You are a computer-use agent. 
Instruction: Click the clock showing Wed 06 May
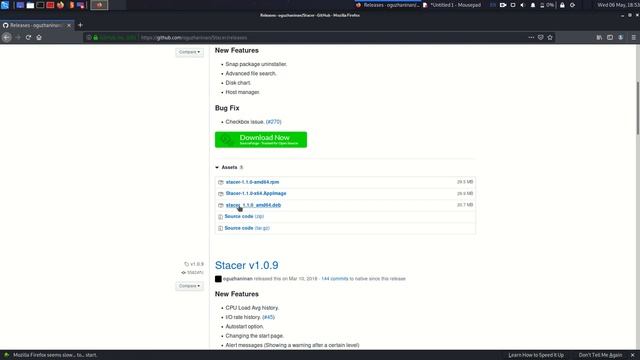pyautogui.click(x=618, y=5)
